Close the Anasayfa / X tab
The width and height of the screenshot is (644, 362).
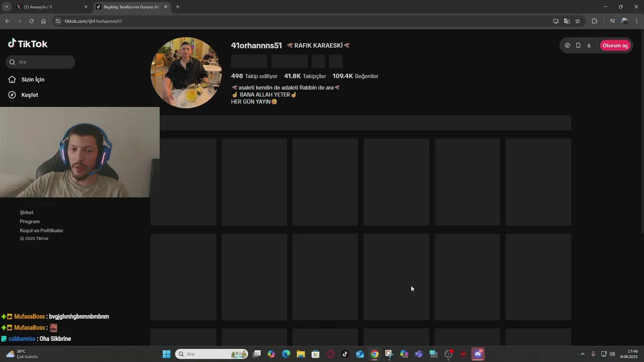86,7
